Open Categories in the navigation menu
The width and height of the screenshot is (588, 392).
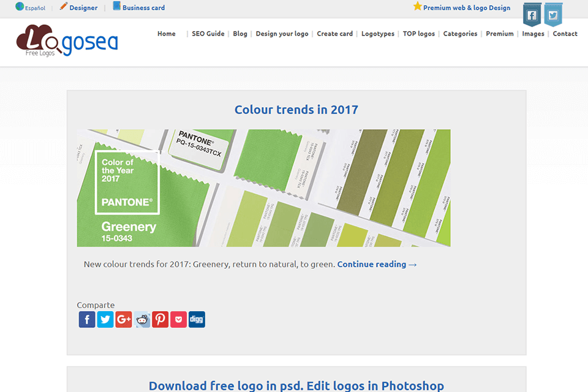click(x=460, y=34)
